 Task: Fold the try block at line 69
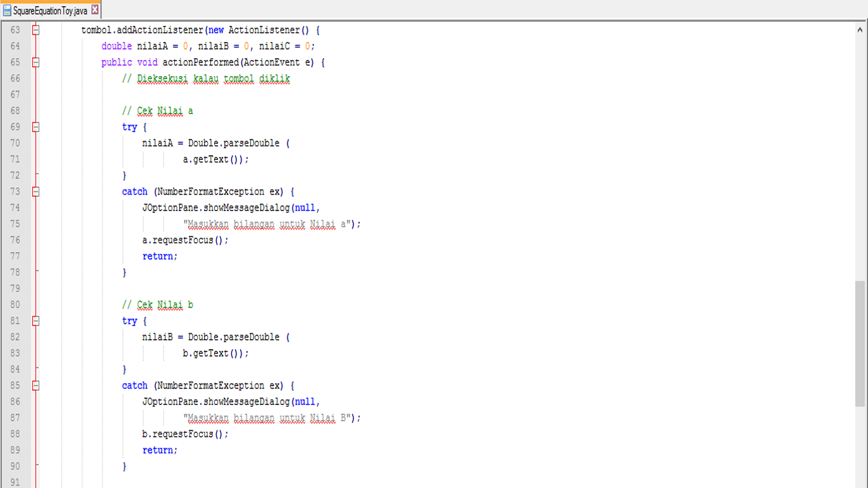(x=36, y=127)
